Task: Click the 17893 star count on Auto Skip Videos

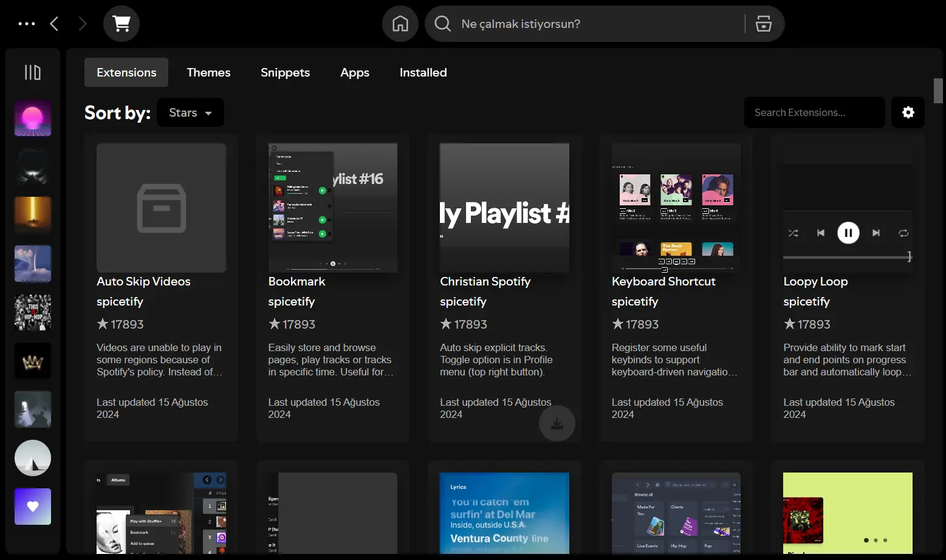Action: [120, 324]
